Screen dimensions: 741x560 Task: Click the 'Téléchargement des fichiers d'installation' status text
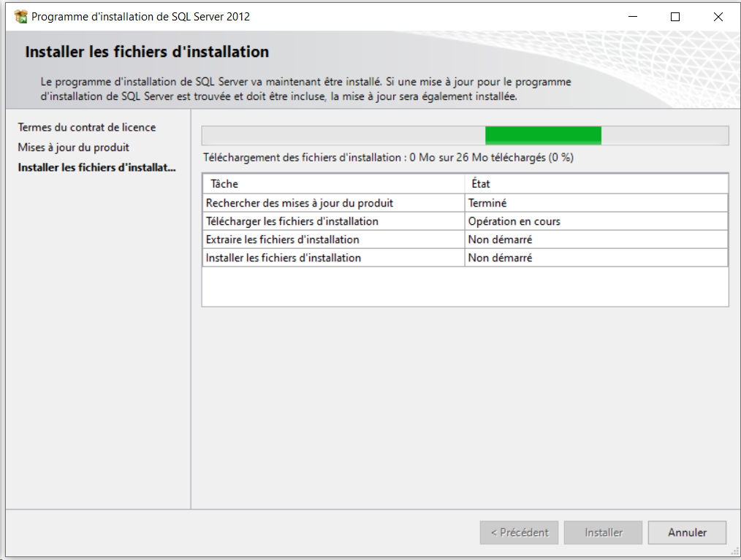pyautogui.click(x=388, y=158)
